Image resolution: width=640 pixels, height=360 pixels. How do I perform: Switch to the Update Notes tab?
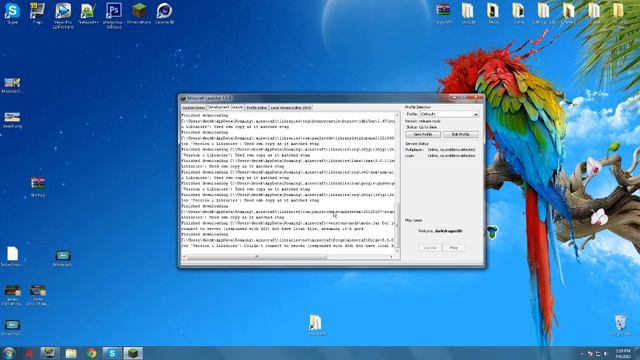[193, 108]
